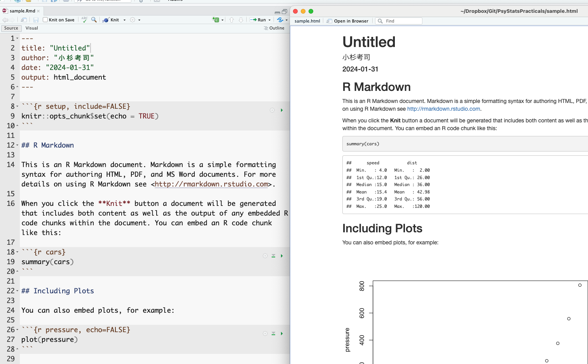588x364 pixels.
Task: Open the insert chunk dropdown arrow
Action: (222, 20)
